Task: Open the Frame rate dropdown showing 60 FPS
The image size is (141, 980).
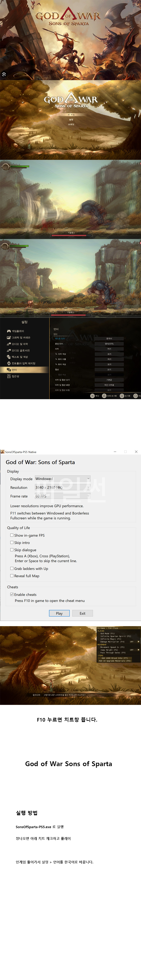Action: (x=62, y=496)
